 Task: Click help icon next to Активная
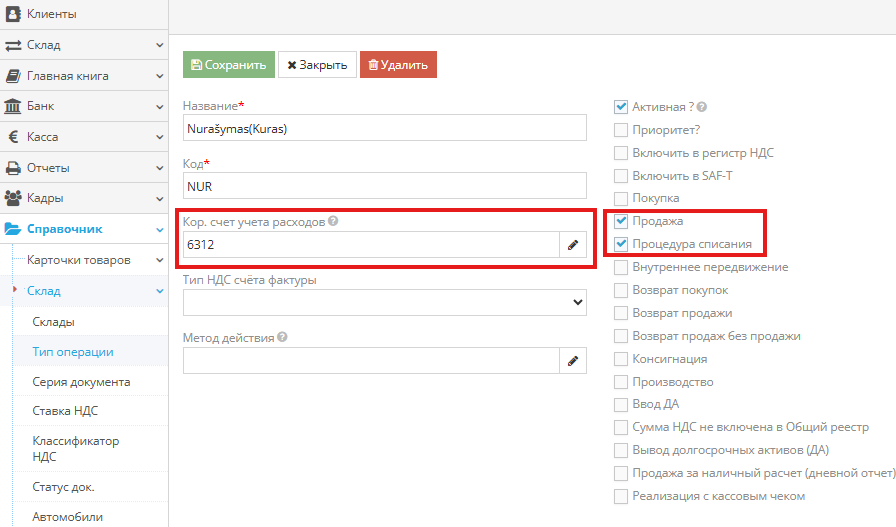click(x=702, y=107)
